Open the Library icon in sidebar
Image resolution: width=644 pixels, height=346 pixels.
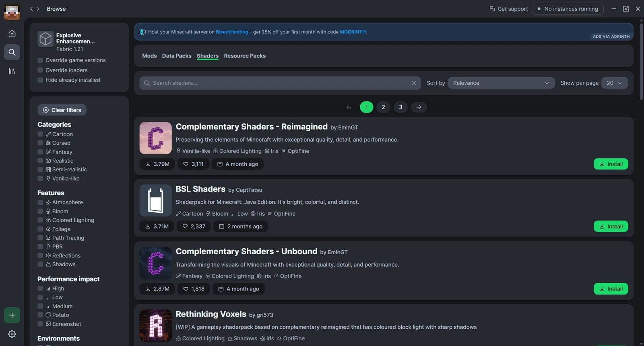point(12,71)
